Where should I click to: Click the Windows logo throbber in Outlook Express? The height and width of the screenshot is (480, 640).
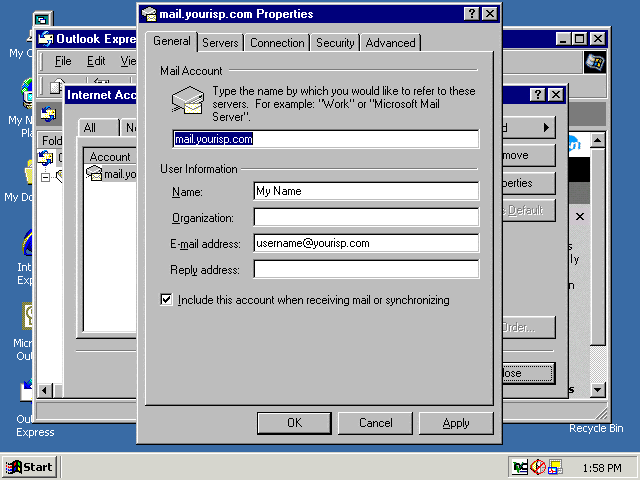(x=595, y=62)
